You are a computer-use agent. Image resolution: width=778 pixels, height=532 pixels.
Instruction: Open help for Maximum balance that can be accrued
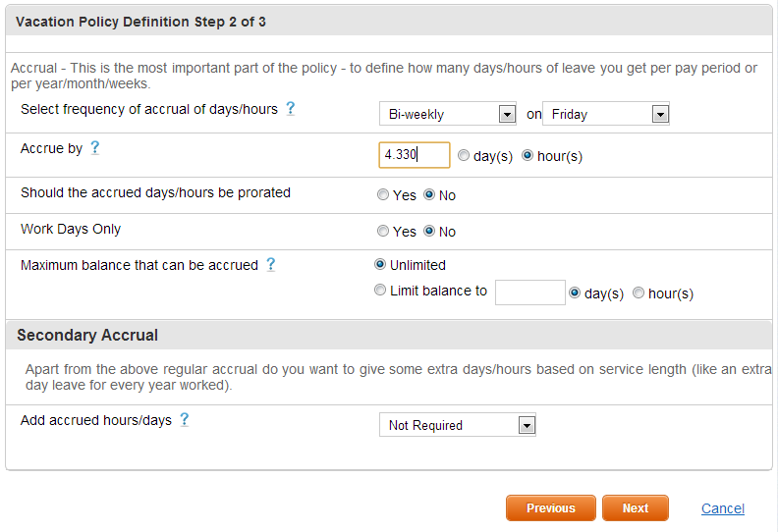[x=270, y=265]
